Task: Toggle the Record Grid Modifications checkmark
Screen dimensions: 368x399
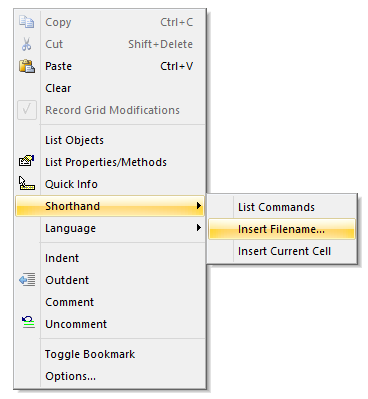Action: pyautogui.click(x=27, y=110)
